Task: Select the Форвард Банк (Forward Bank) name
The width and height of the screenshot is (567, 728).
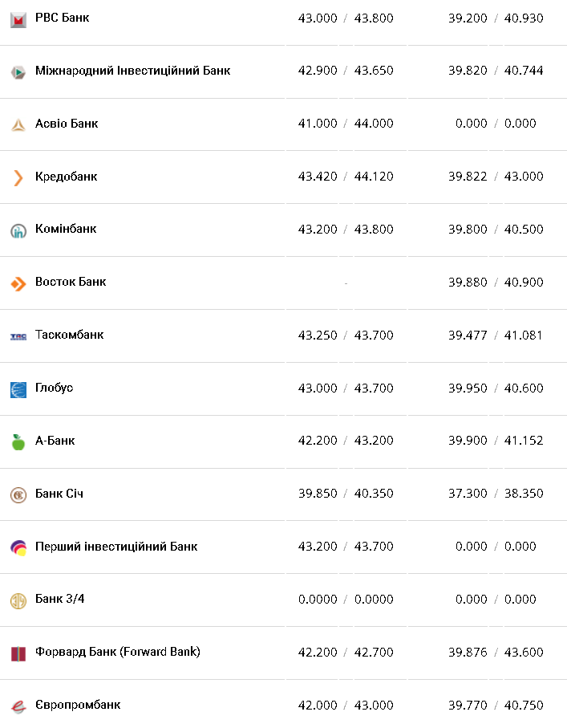Action: point(117,652)
